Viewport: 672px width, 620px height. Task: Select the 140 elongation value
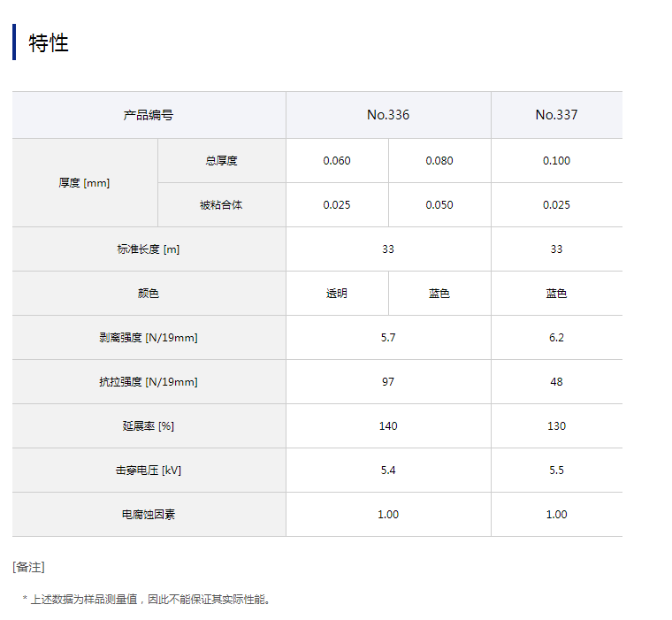(x=388, y=426)
